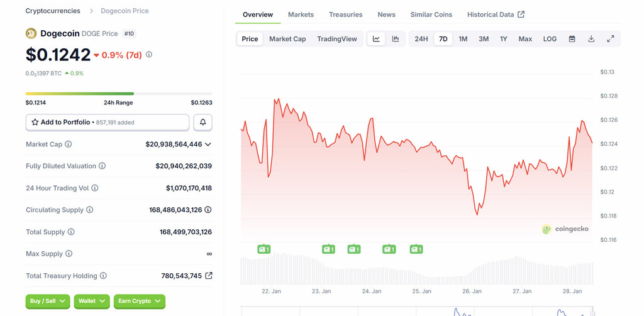Switch the chart to Market Cap

tap(287, 39)
